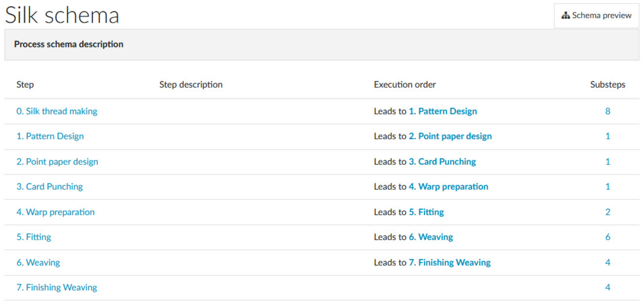Follow 'Leads to 1. Pattern Design' link

[x=443, y=111]
